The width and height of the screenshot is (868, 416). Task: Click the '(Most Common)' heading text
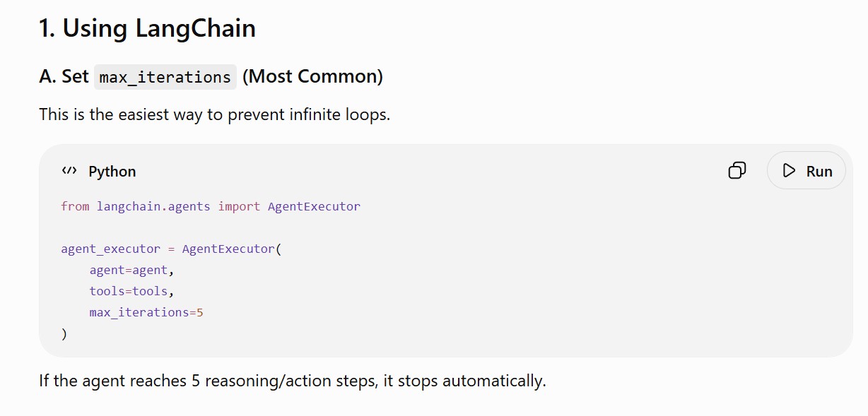[312, 76]
